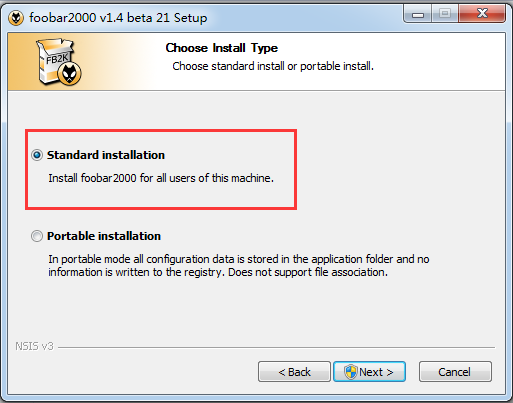Click "Install foobar2000 for all users" description
513x403 pixels.
161,178
